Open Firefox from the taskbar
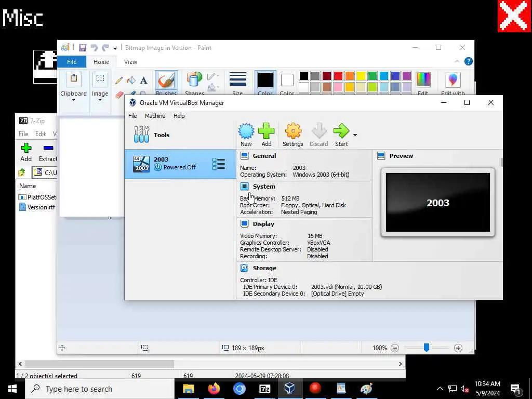Image resolution: width=532 pixels, height=399 pixels. (x=214, y=389)
